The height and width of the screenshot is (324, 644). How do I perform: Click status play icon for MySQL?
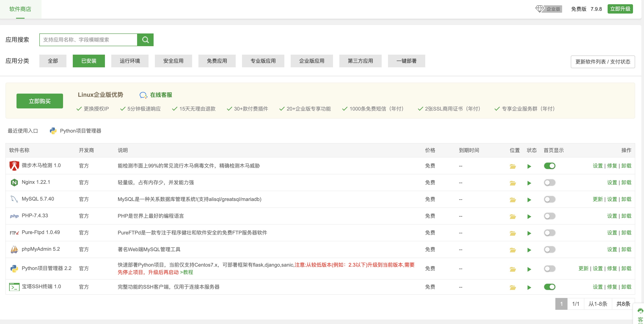tap(529, 200)
